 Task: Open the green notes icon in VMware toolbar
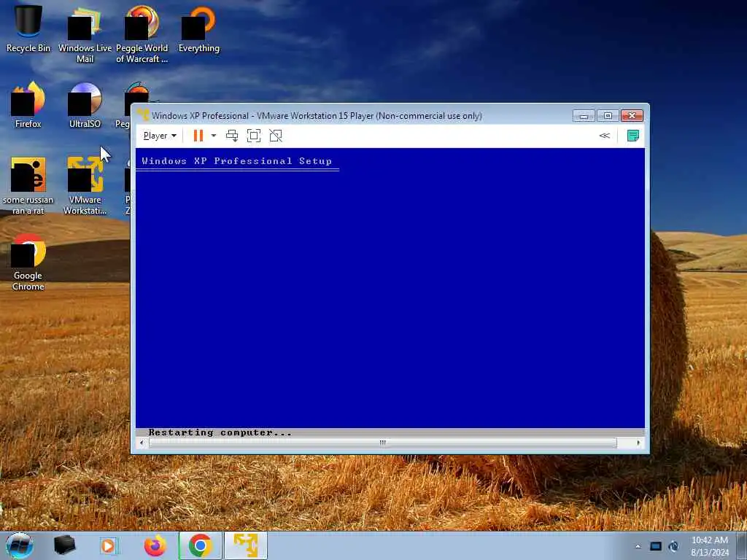coord(633,136)
